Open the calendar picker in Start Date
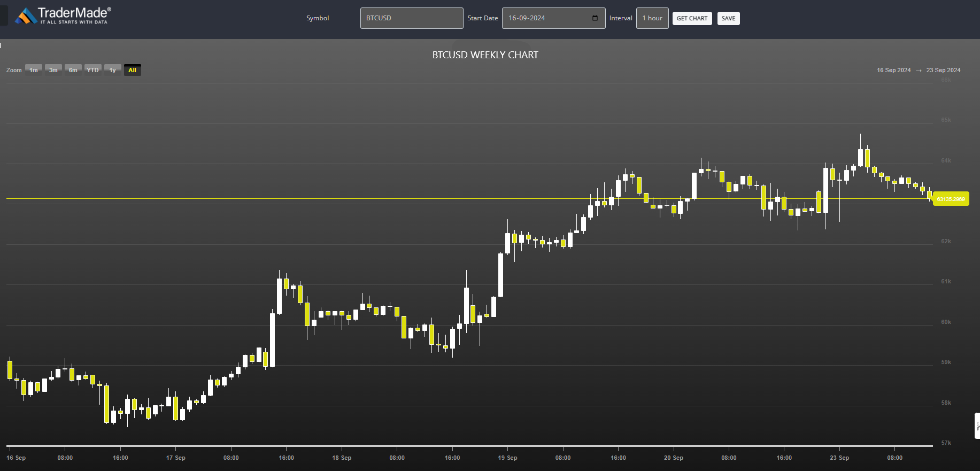 point(595,18)
